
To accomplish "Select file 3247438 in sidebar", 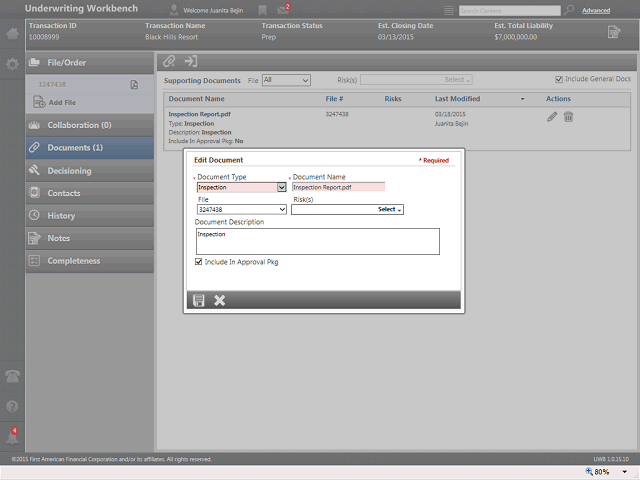I will 52,84.
